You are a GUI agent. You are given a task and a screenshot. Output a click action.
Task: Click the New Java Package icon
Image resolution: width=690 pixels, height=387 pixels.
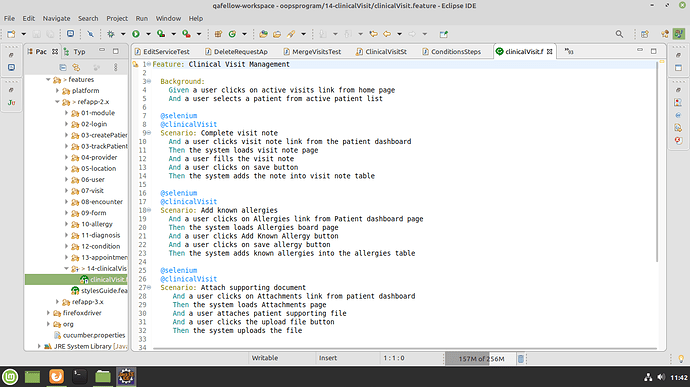click(x=218, y=34)
